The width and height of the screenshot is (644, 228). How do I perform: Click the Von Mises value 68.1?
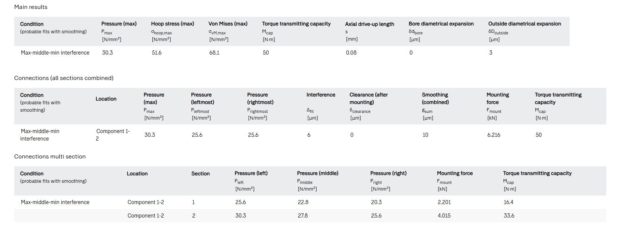coord(214,53)
